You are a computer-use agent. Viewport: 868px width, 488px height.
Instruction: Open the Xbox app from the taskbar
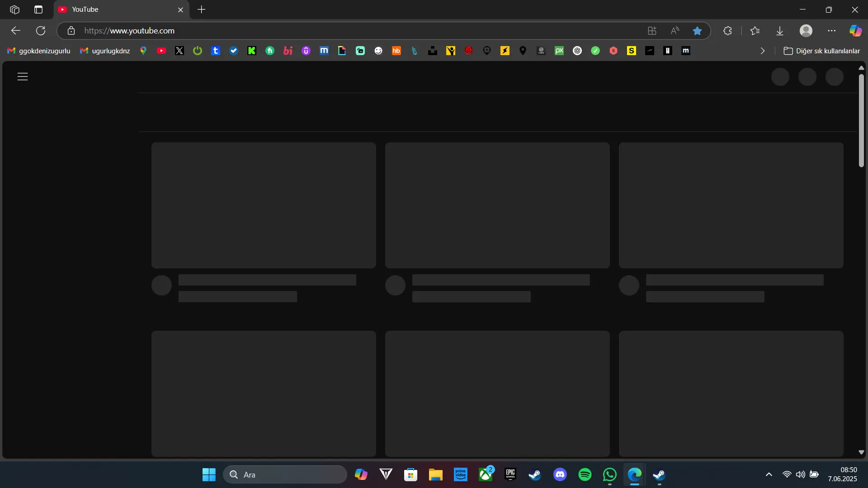coord(486,475)
